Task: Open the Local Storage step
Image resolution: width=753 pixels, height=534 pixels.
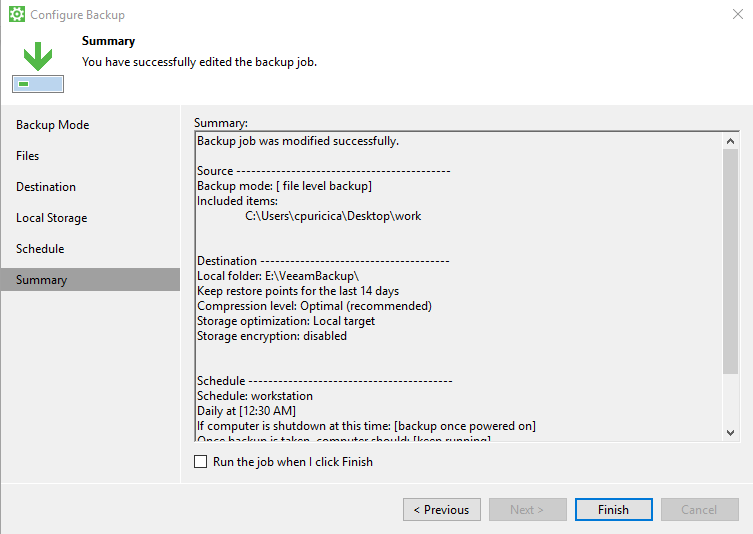Action: [90, 218]
